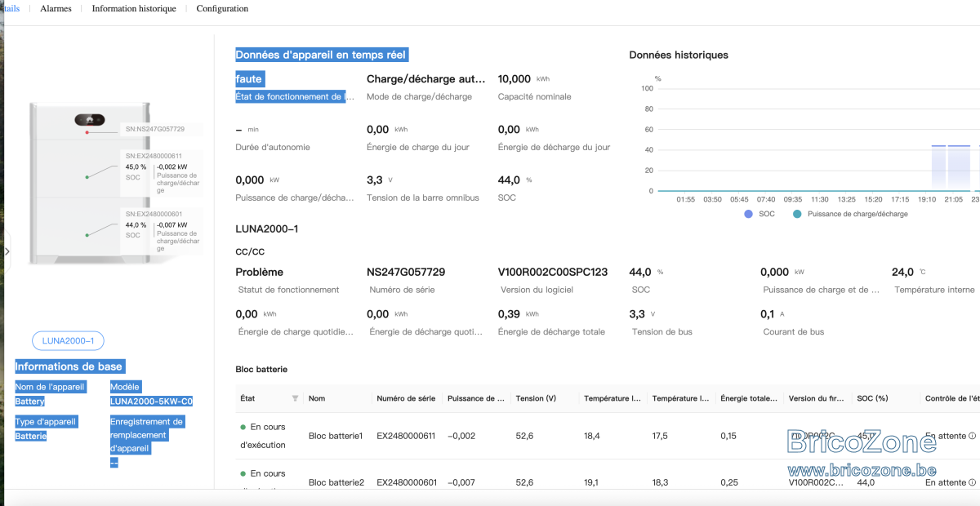Viewport: 980px width, 506px height.
Task: Click the 24,0 °C internal temperature value
Action: (x=908, y=272)
